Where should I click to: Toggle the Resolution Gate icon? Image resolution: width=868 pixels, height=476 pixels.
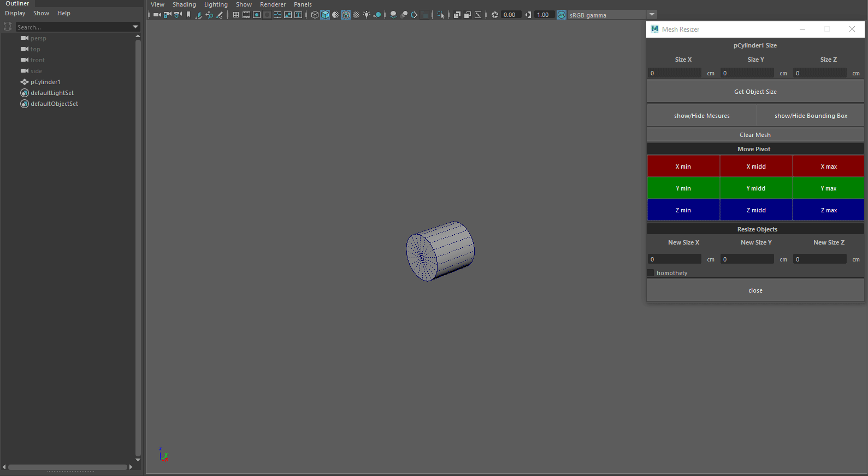click(257, 15)
